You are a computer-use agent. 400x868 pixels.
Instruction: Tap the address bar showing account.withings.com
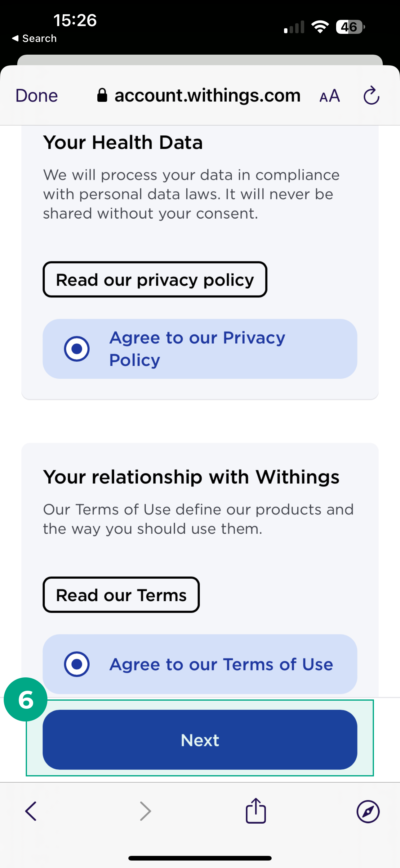[x=208, y=95]
